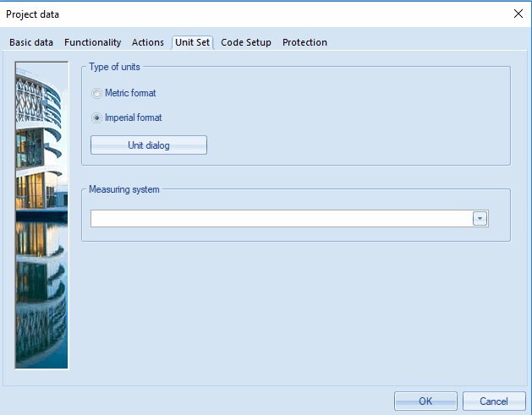Select the Unit Set tab
Viewport: 532px width, 415px height.
(192, 42)
